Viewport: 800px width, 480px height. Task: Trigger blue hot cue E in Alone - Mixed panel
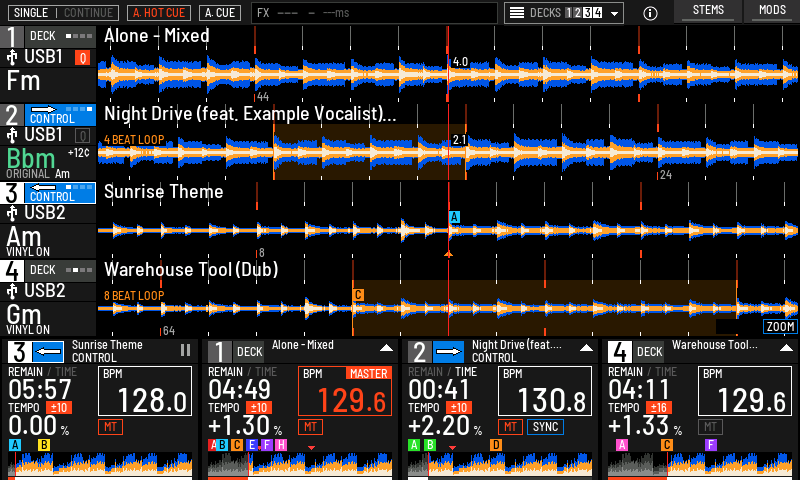[252, 445]
